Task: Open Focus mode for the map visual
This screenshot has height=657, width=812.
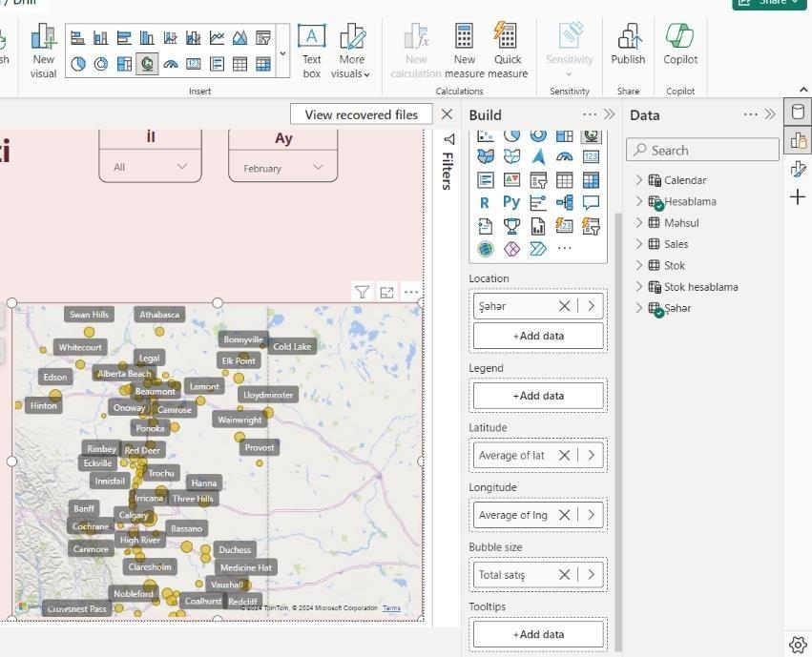Action: pos(386,293)
